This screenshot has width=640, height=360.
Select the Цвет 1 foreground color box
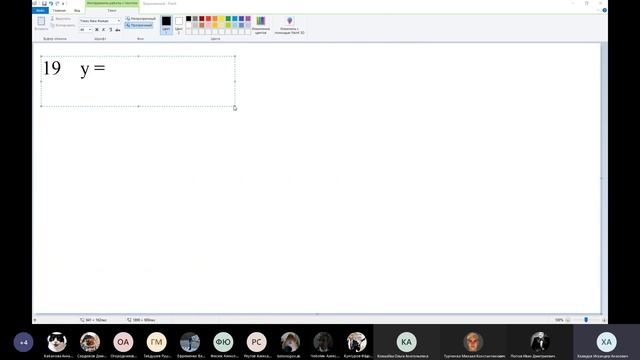[x=166, y=25]
